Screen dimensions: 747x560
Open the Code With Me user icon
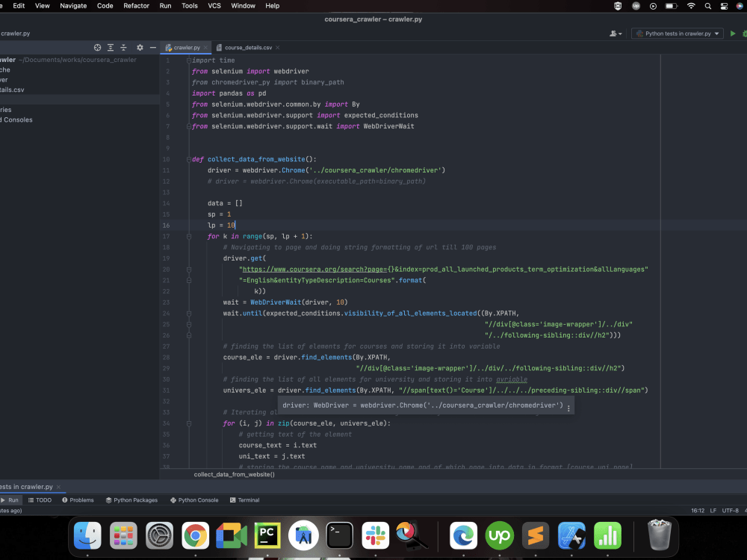click(615, 34)
